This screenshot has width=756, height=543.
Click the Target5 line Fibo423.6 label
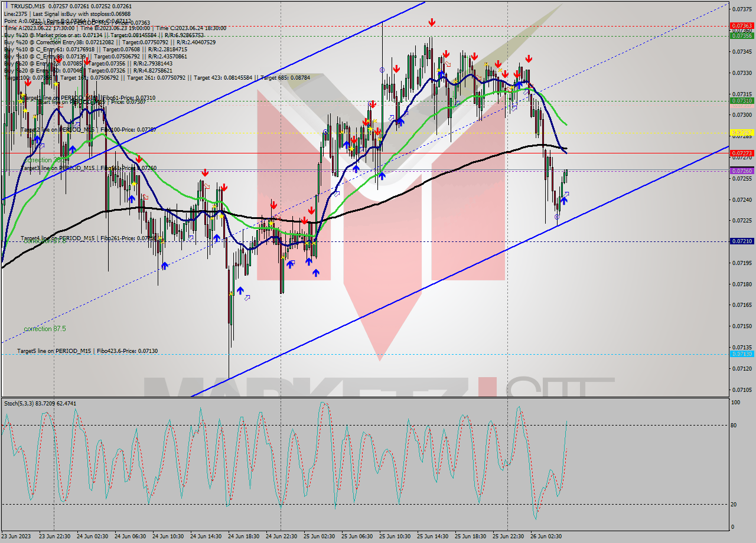tap(87, 351)
